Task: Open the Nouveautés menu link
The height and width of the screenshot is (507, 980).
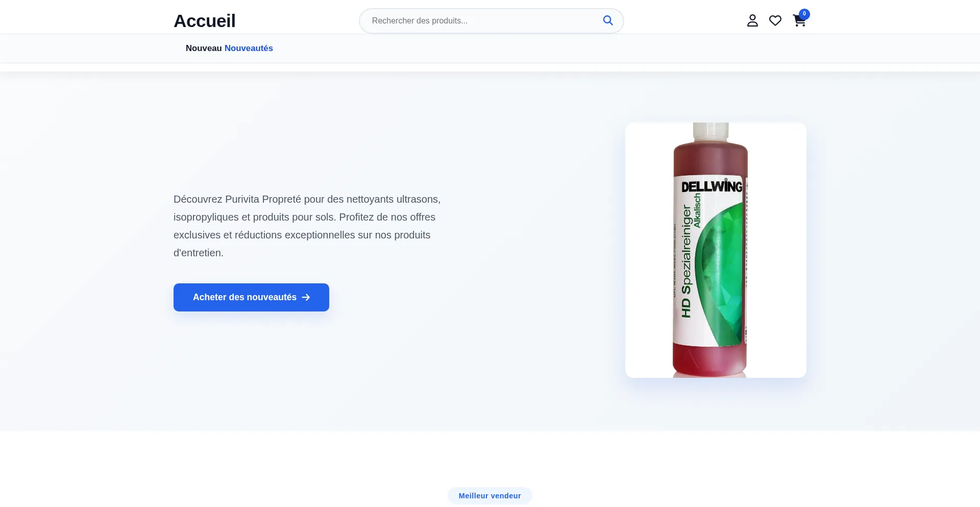Action: click(249, 48)
